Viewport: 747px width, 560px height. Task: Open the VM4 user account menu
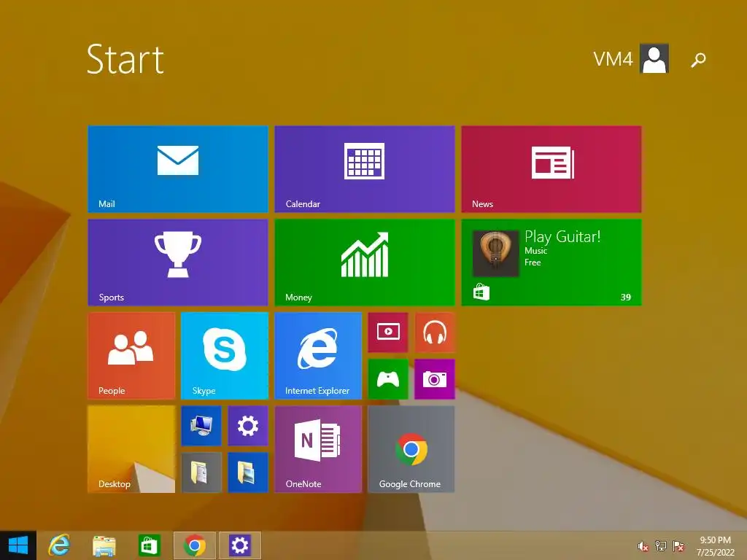pos(631,58)
